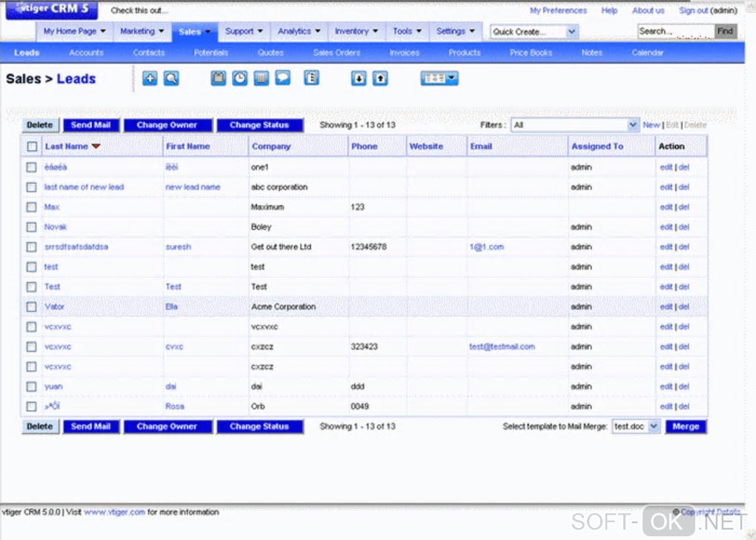The height and width of the screenshot is (540, 756).
Task: Click the New filter link
Action: (651, 125)
